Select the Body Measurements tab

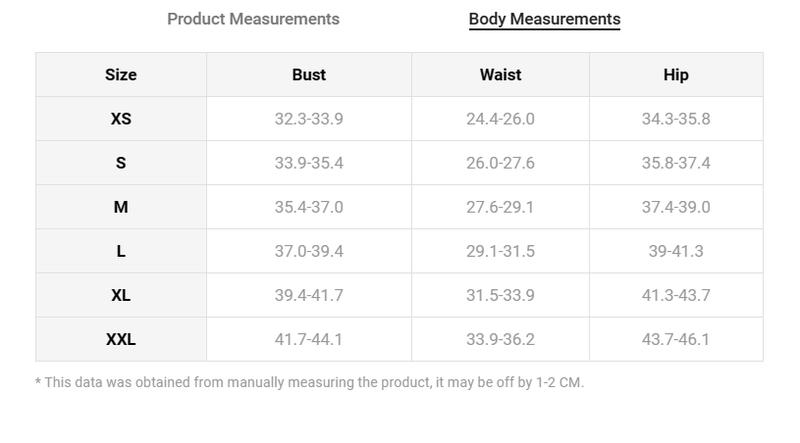click(x=544, y=19)
